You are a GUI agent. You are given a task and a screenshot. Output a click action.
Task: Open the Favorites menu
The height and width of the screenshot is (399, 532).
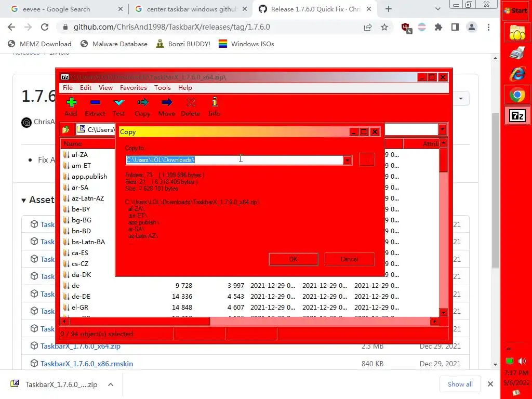(134, 87)
